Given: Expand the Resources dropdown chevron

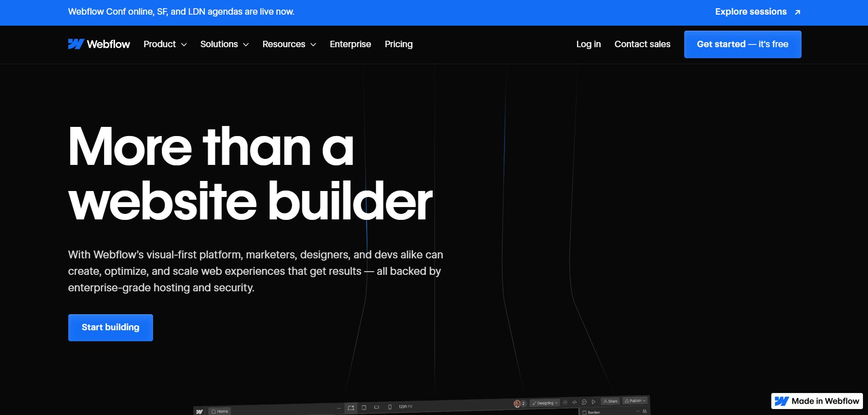Looking at the screenshot, I should coord(313,44).
